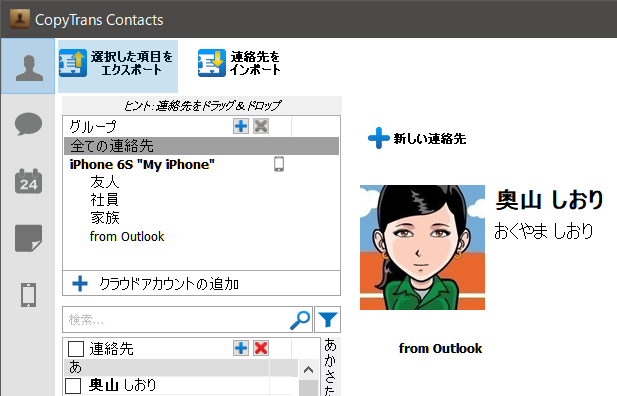This screenshot has height=396, width=617.
Task: Open the Messages speech bubble section
Action: pos(28,124)
